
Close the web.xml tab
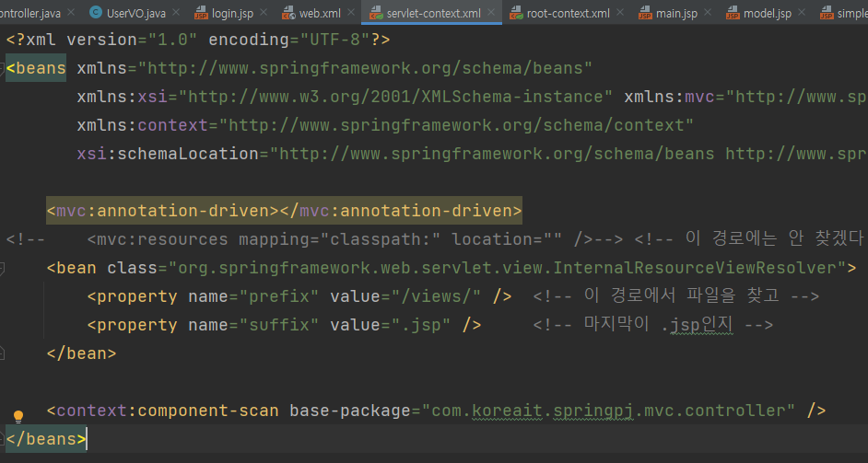[351, 12]
